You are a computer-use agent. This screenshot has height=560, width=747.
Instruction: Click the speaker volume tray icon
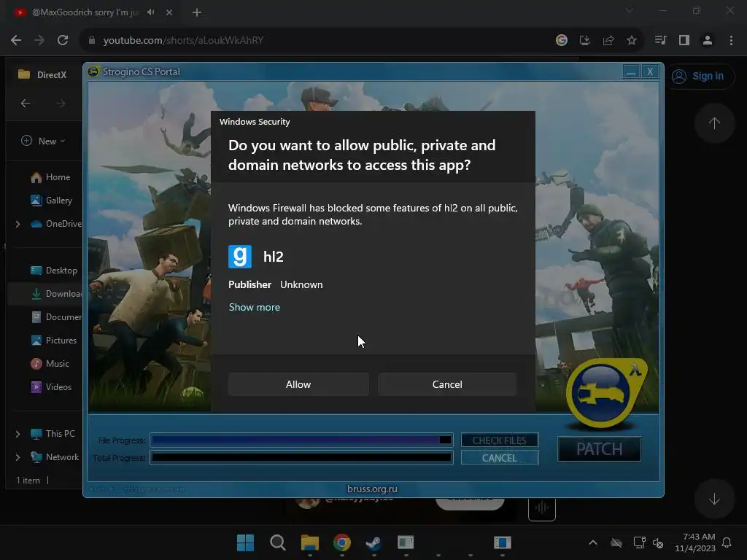pyautogui.click(x=659, y=542)
